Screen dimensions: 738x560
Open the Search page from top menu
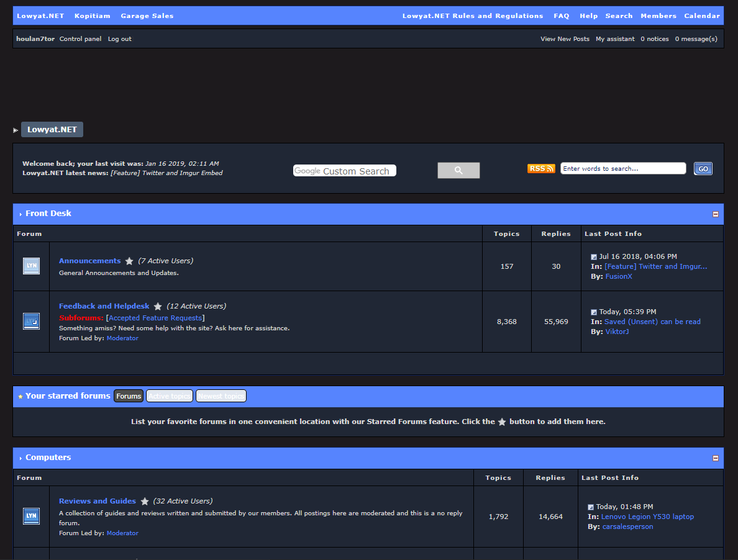coord(619,16)
